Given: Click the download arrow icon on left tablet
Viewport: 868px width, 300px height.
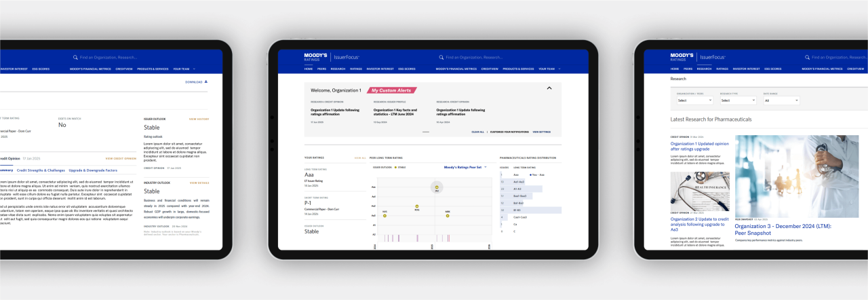Looking at the screenshot, I should pos(206,81).
